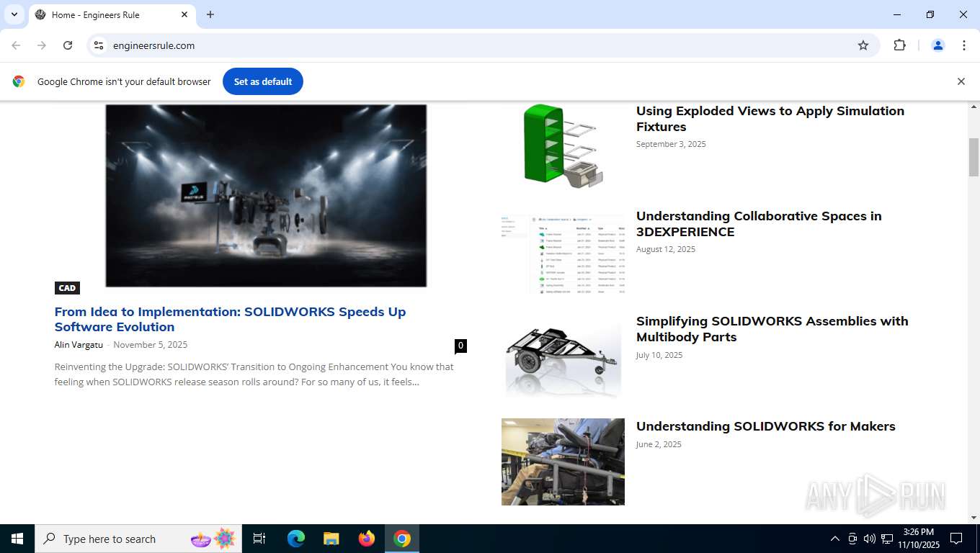Screen dimensions: 980x553
Task: Click the Chrome taskbar icon
Action: click(x=402, y=539)
